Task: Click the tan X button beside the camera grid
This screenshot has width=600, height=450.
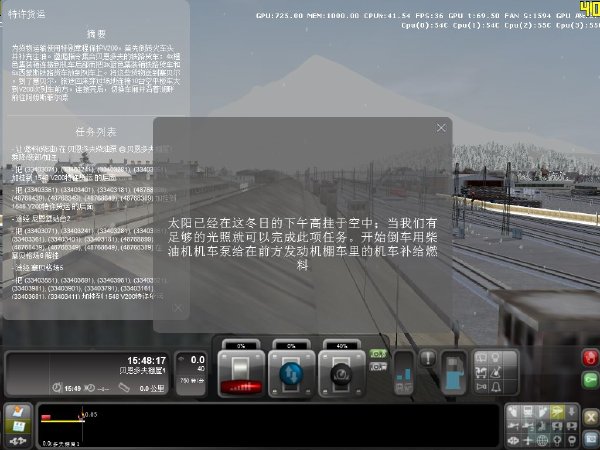Action: click(591, 417)
